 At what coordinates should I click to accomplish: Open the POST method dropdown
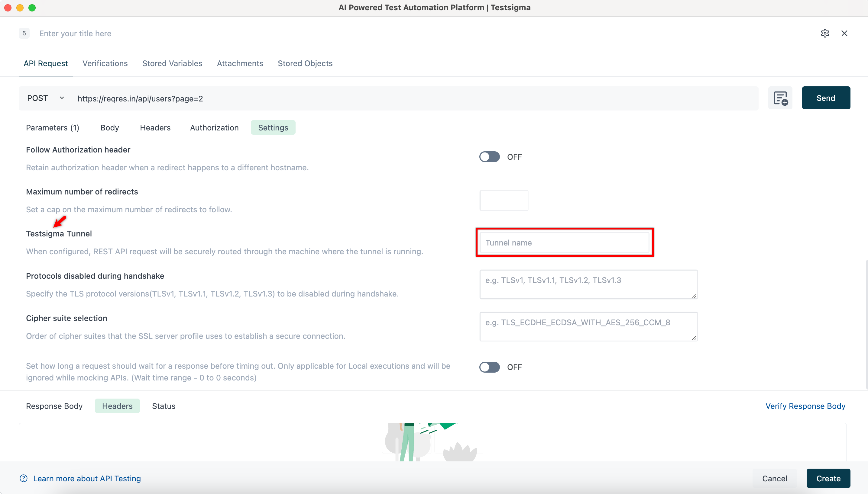[46, 98]
